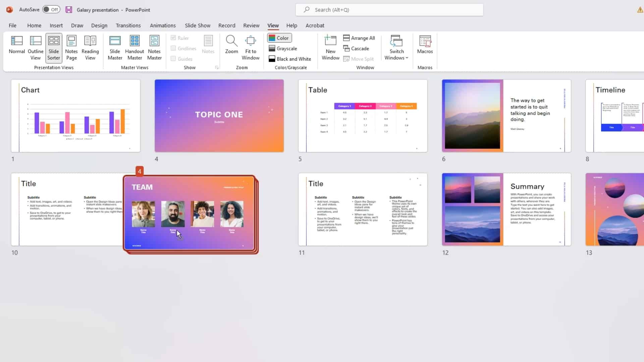Screen dimensions: 644x362
Task: Open the Zoom dialog
Action: pyautogui.click(x=231, y=47)
